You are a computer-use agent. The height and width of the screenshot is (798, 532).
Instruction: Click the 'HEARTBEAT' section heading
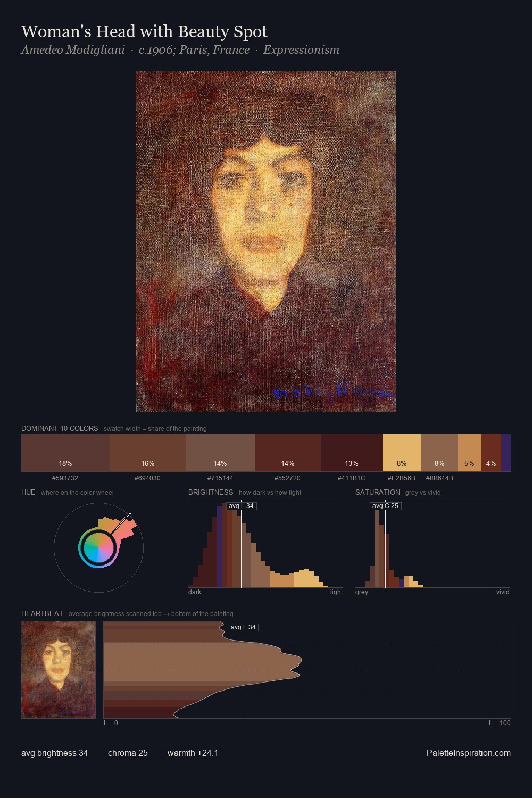tap(42, 613)
